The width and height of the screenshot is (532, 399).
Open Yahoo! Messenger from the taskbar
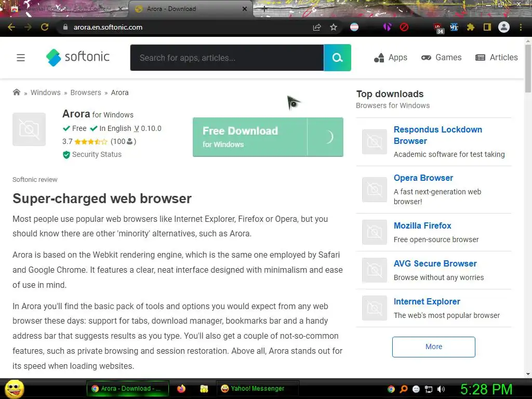point(257,389)
